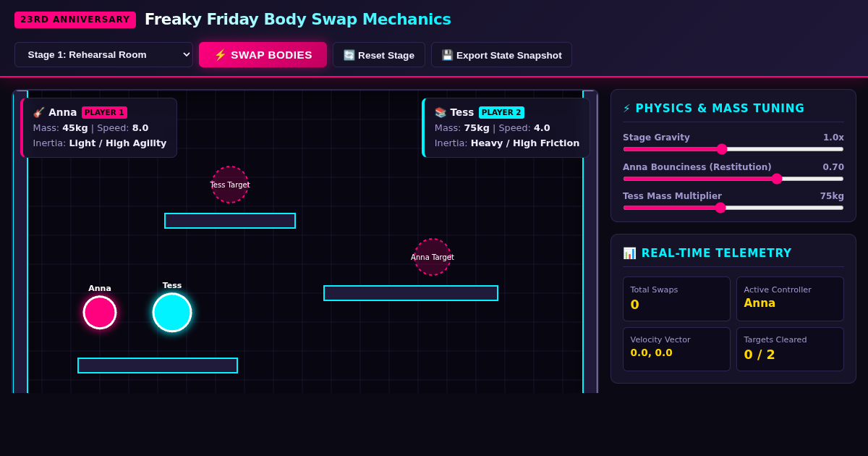This screenshot has height=456, width=868.
Task: Click the 23RD ANNIVERSARY badge
Action: click(75, 20)
